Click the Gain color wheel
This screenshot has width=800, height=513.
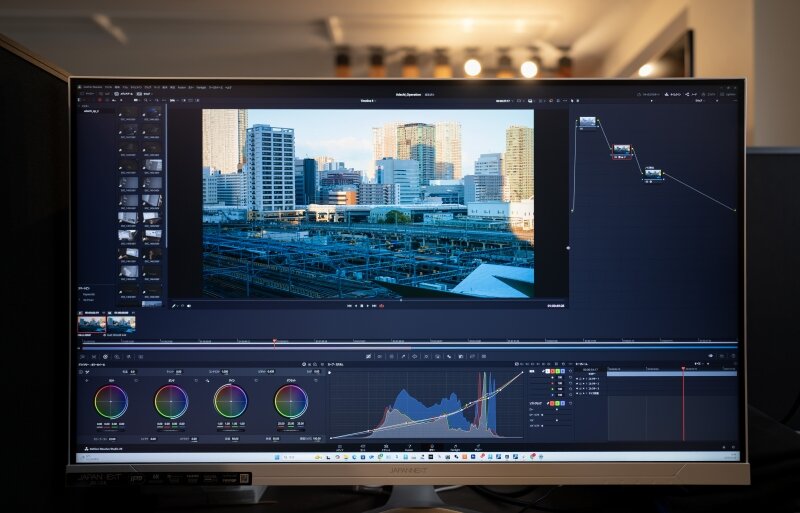pyautogui.click(x=231, y=401)
